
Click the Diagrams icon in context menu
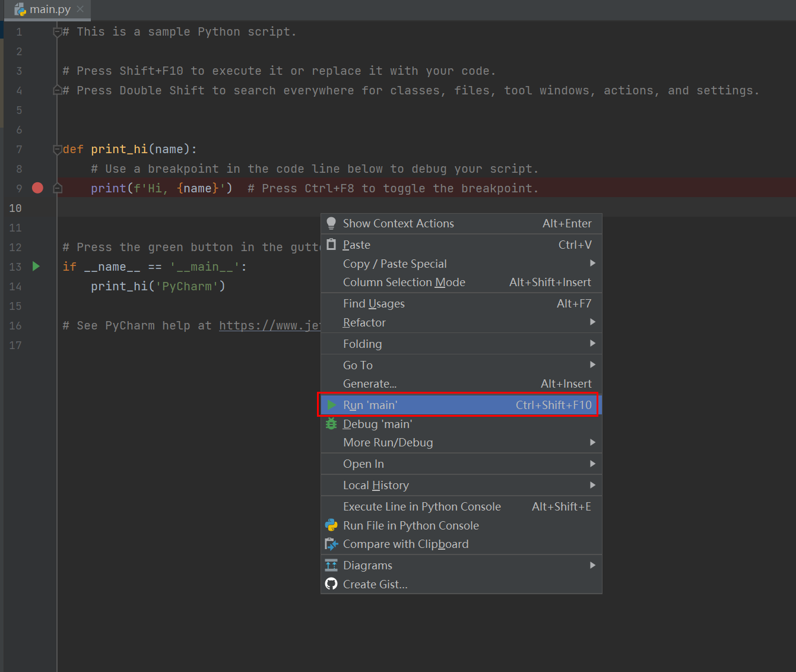click(331, 565)
